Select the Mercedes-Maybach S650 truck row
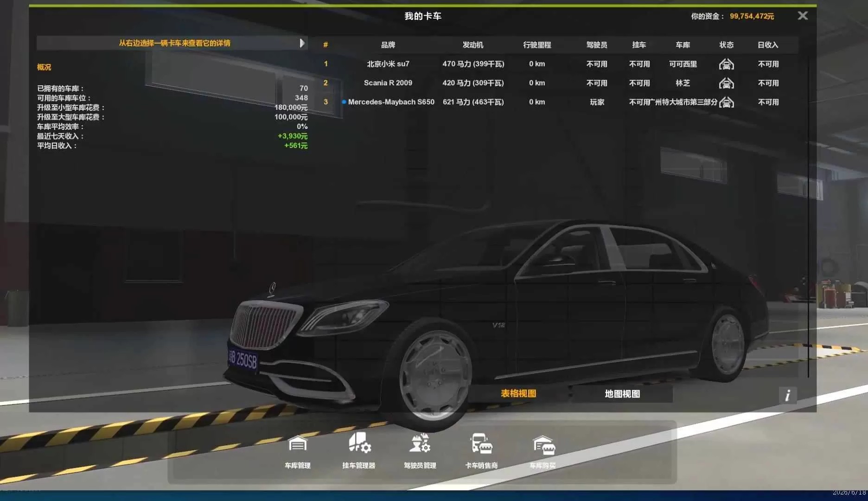 tap(558, 102)
